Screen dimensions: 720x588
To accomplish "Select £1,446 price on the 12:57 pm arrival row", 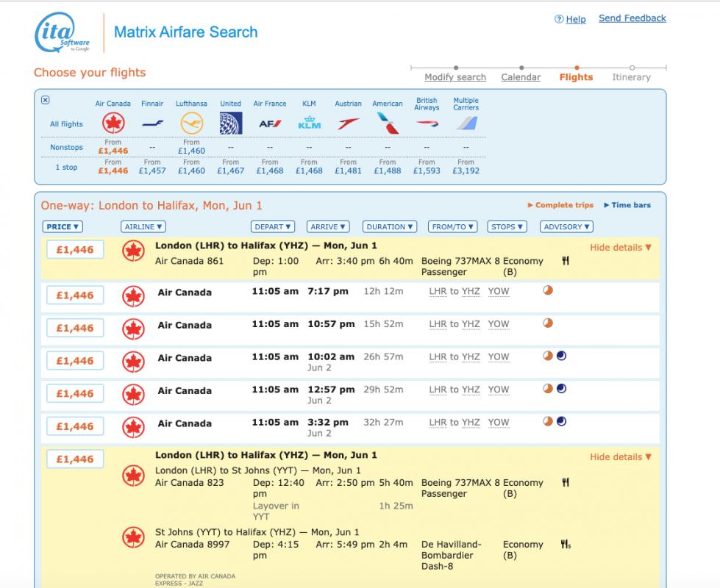I will coord(75,393).
